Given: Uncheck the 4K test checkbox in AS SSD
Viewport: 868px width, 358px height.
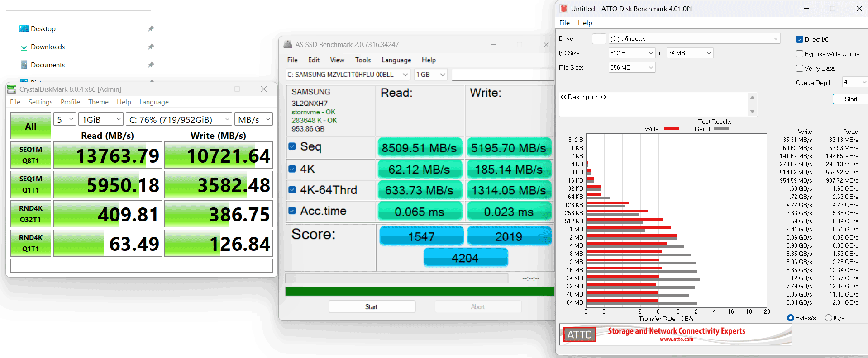Looking at the screenshot, I should (x=292, y=169).
